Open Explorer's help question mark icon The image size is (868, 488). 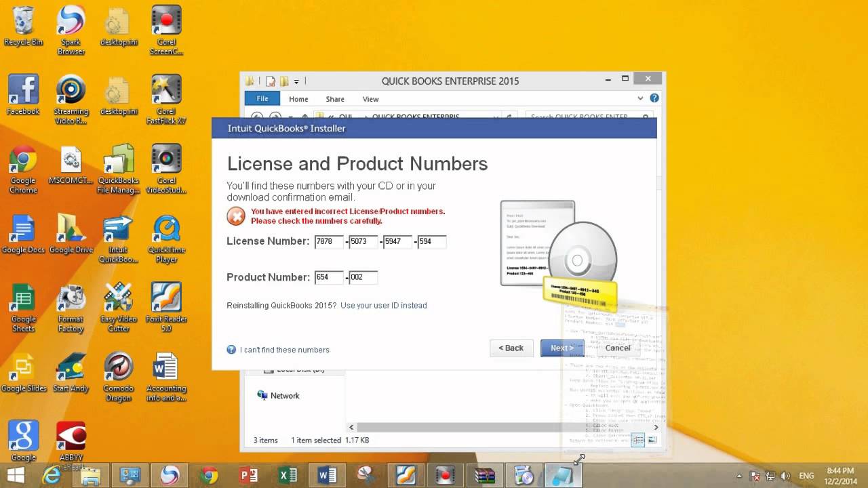pos(654,98)
